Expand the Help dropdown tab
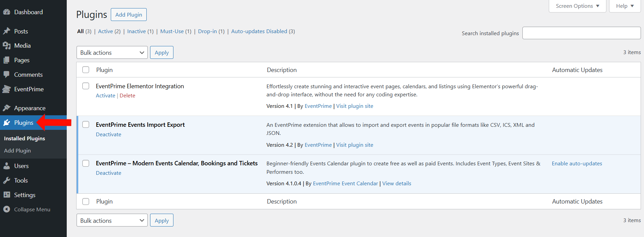The height and width of the screenshot is (237, 644). (x=625, y=6)
